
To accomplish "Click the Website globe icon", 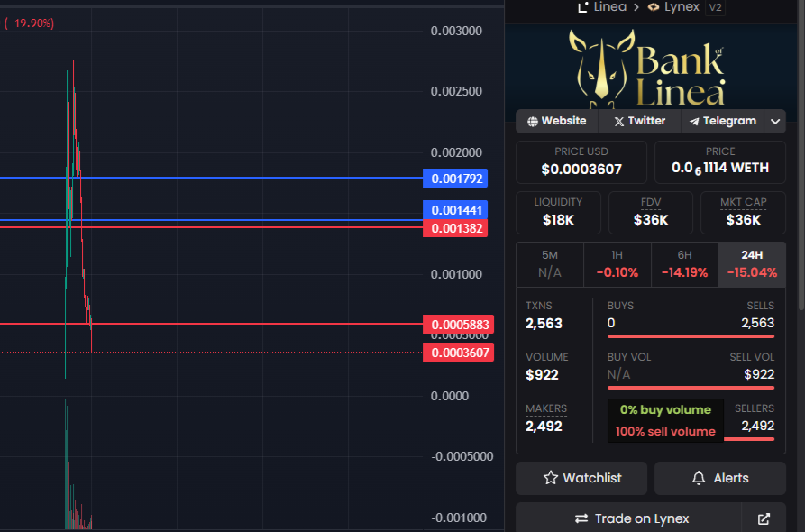I will point(533,122).
